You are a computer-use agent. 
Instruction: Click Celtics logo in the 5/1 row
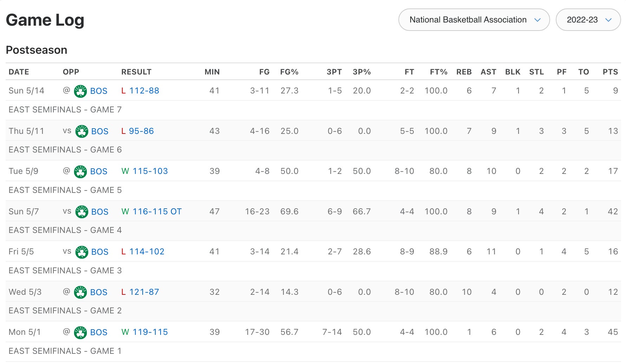coord(80,332)
